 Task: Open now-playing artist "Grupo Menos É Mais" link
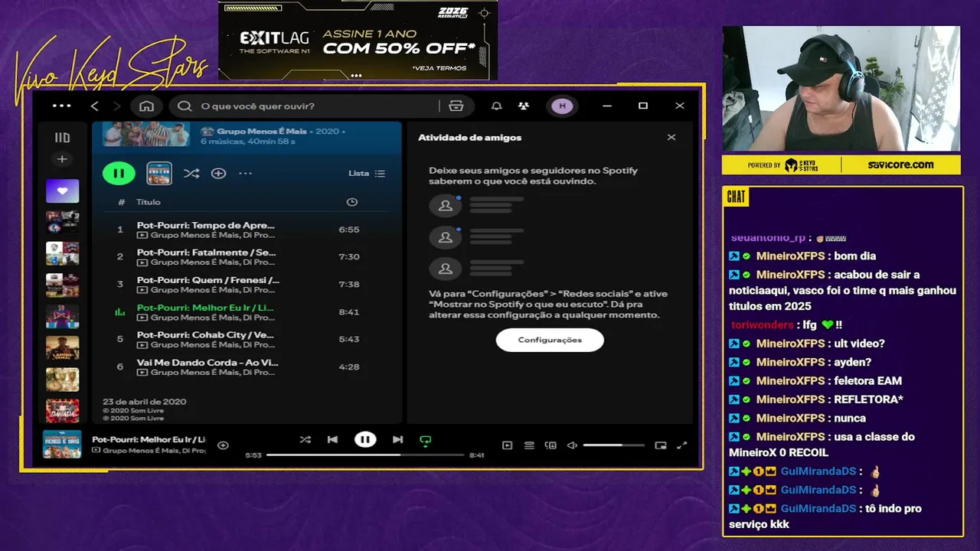153,450
